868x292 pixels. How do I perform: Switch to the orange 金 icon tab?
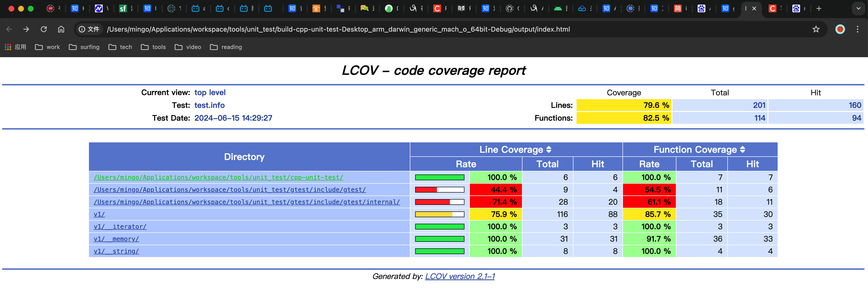[316, 8]
